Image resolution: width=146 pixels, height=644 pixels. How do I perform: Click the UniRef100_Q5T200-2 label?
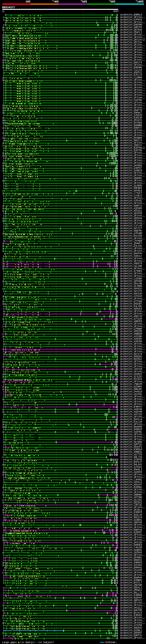(x=132, y=40)
